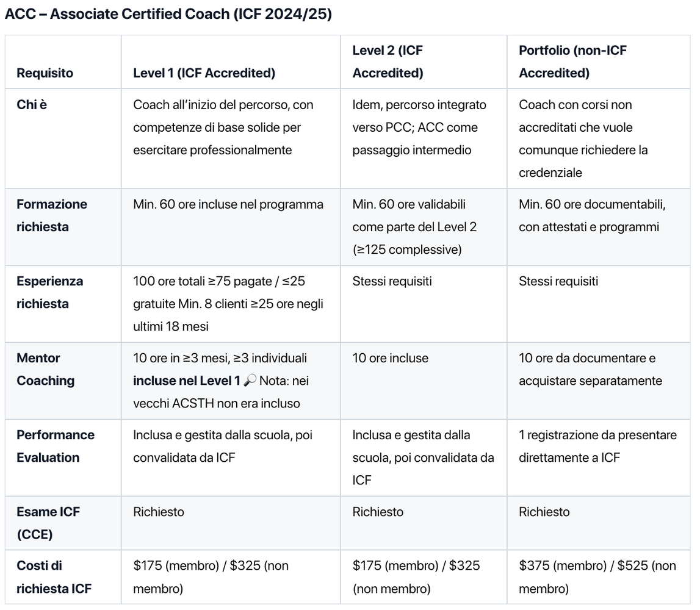
Task: Click the bold 'incluse nel Level 1' text
Action: (187, 381)
